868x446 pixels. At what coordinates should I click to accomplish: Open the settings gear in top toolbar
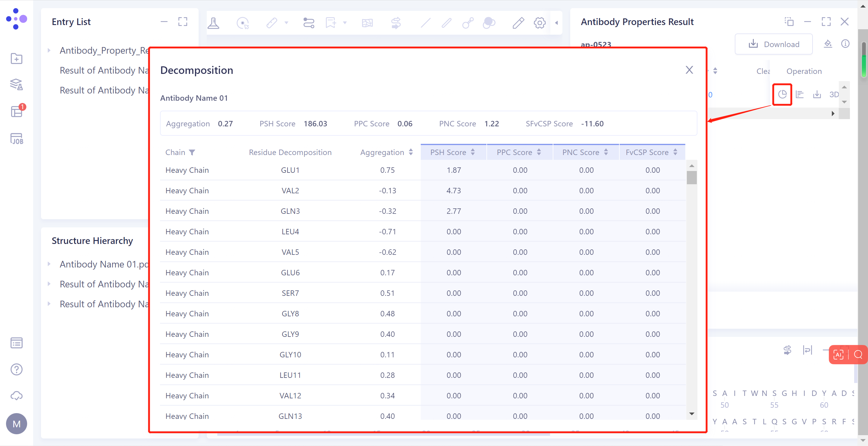tap(539, 23)
